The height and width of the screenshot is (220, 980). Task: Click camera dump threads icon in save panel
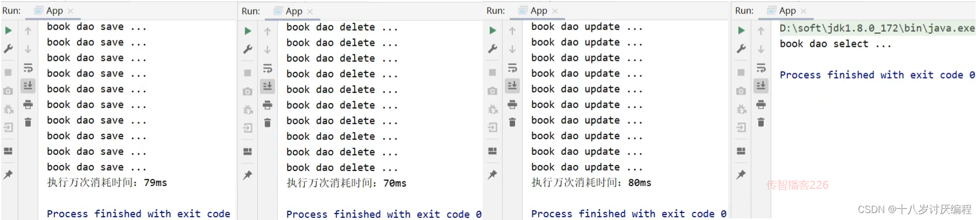(8, 91)
